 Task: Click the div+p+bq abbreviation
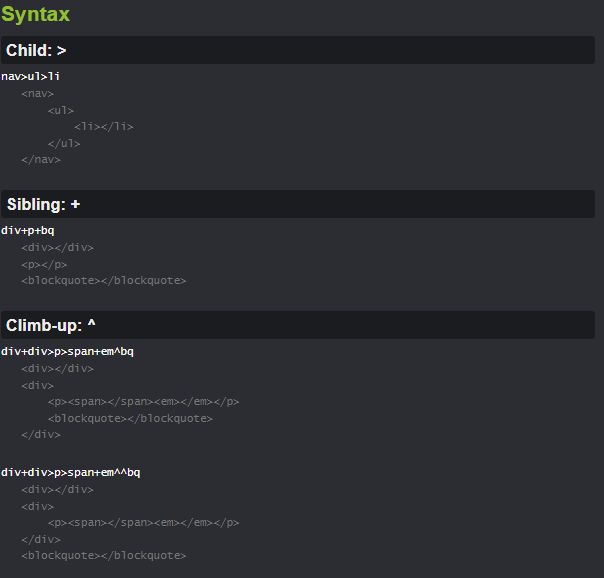pos(28,231)
